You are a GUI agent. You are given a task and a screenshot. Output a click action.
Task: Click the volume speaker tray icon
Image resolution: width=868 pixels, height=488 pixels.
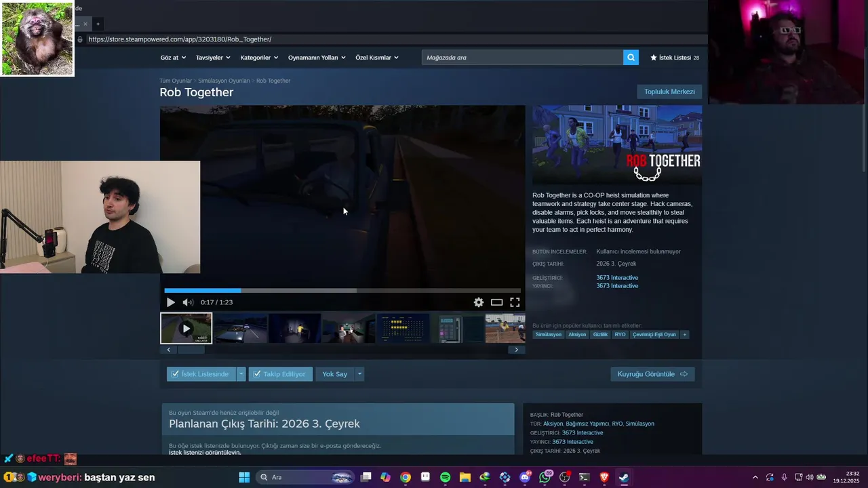point(810,477)
